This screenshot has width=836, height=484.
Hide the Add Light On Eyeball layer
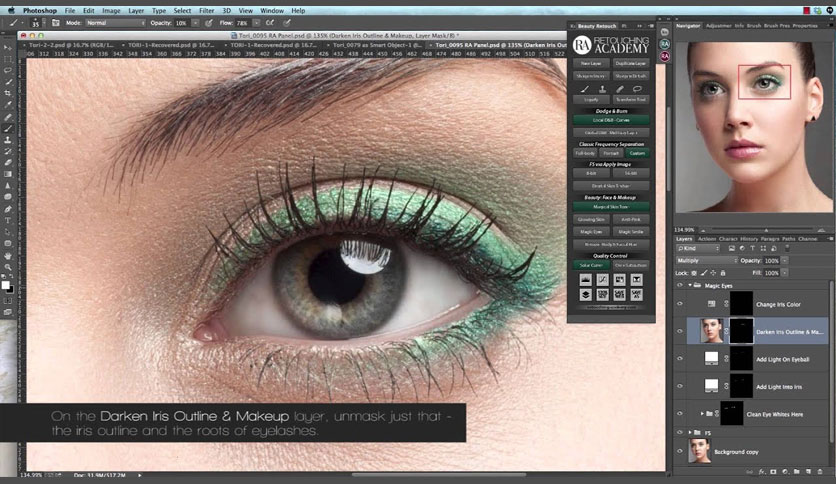pyautogui.click(x=680, y=359)
